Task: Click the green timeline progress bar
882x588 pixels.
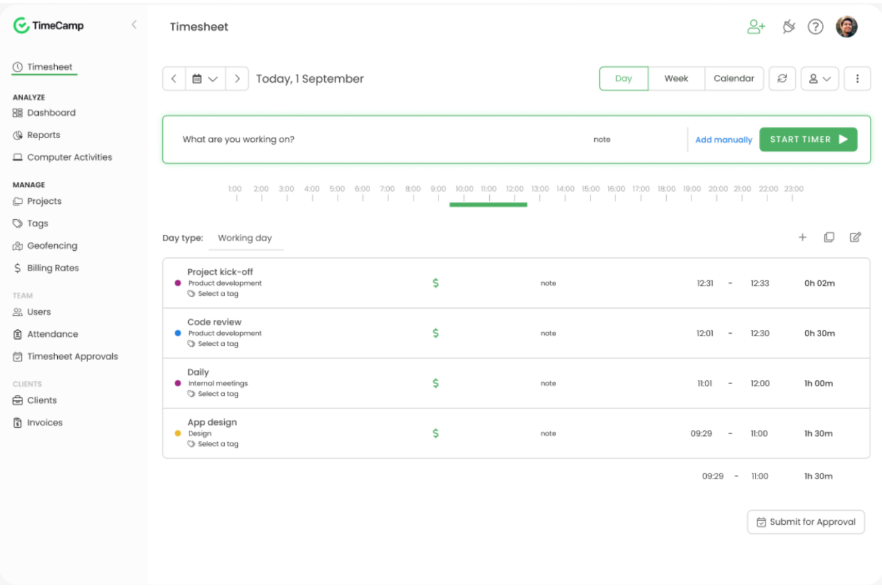Action: pos(488,204)
